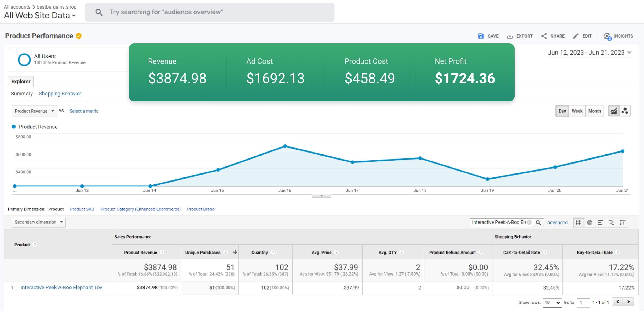Switch to motion chart view
This screenshot has width=644, height=311.
(x=625, y=111)
